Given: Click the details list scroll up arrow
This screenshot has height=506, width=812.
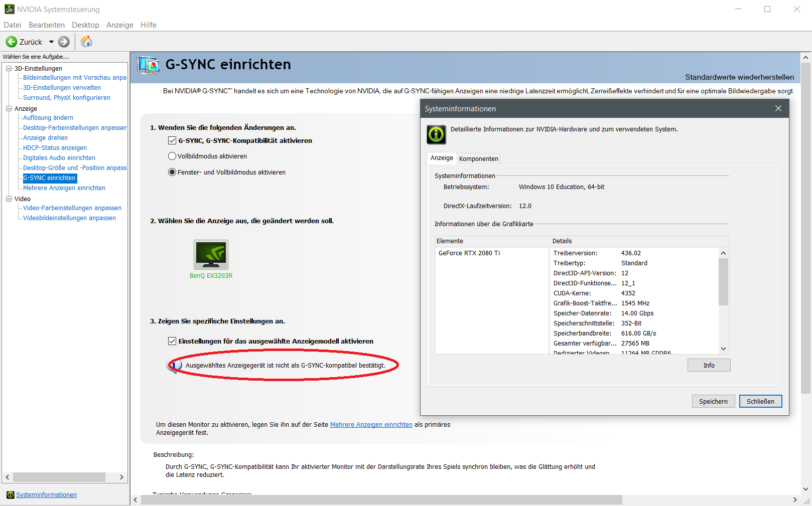Looking at the screenshot, I should tap(723, 253).
